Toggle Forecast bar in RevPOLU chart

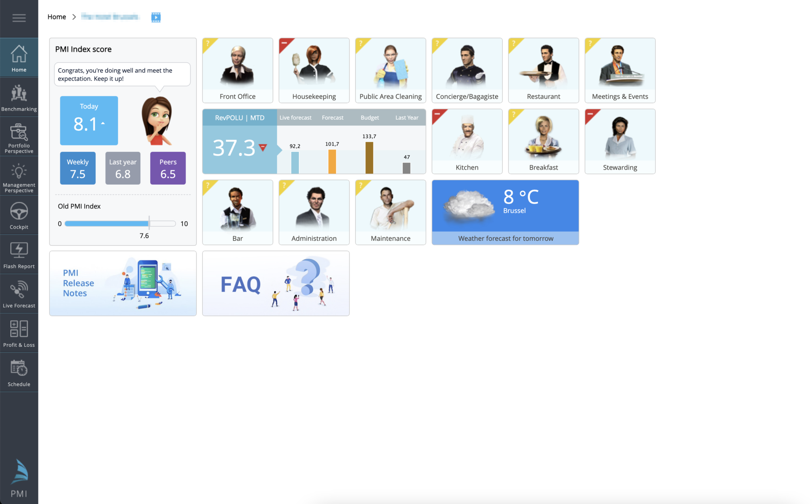pos(332,118)
